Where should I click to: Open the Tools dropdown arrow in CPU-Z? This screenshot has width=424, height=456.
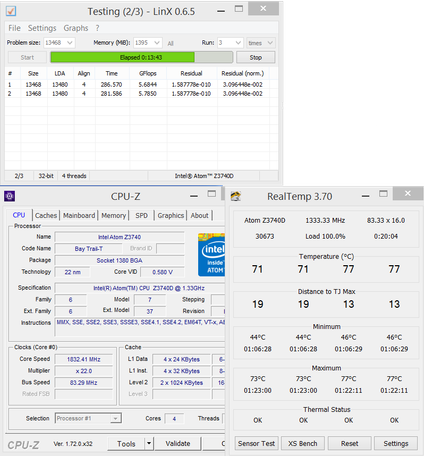149,444
